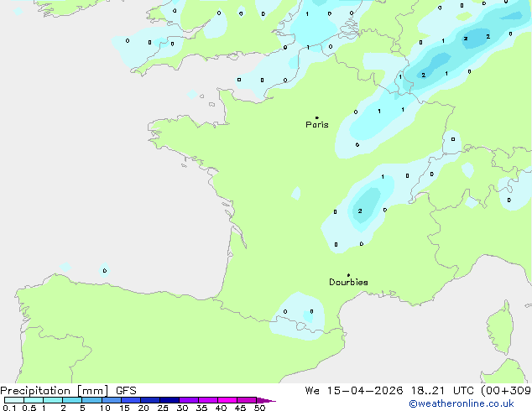
Task: Click the Paris city dot marker
Action: [317, 117]
